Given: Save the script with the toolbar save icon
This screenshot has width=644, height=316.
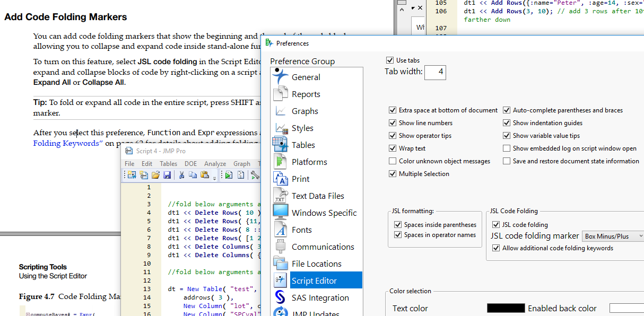Looking at the screenshot, I should (x=167, y=174).
